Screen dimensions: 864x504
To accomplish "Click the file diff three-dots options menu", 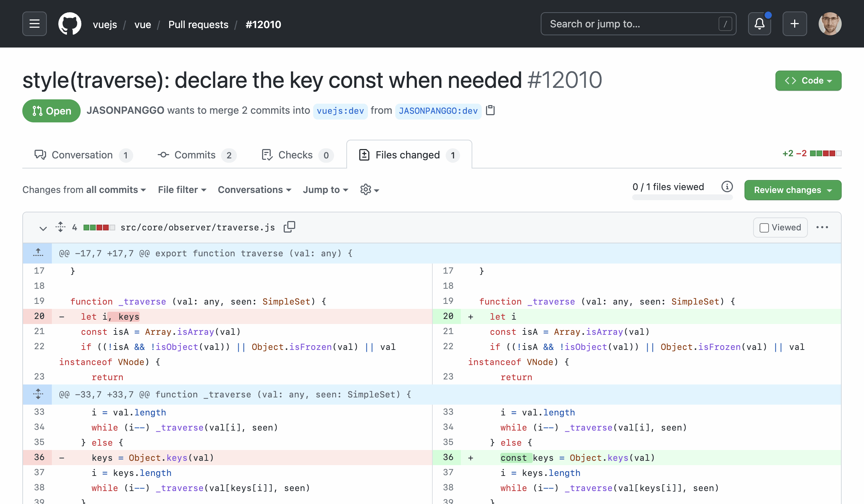I will [x=822, y=227].
